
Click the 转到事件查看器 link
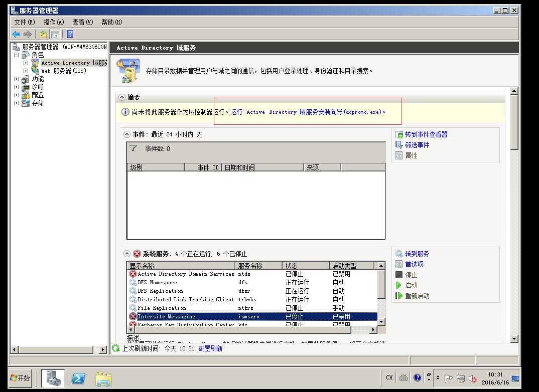click(426, 134)
